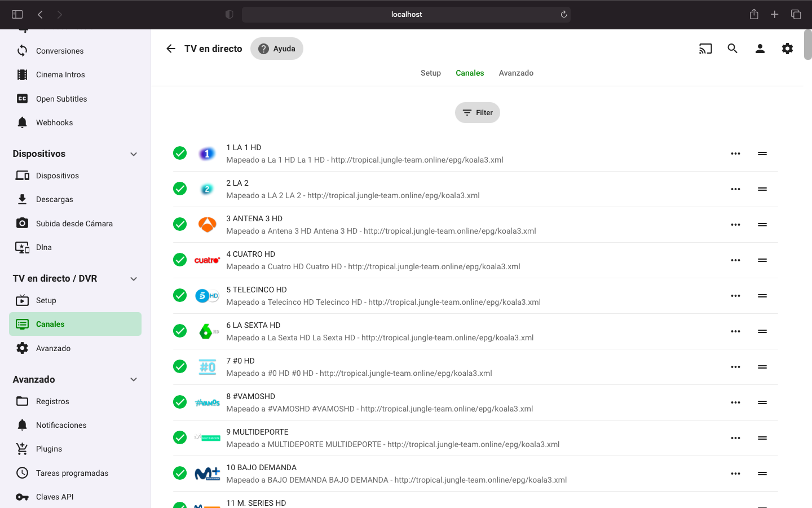The height and width of the screenshot is (508, 812).
Task: Switch to the Setup tab
Action: tap(431, 73)
